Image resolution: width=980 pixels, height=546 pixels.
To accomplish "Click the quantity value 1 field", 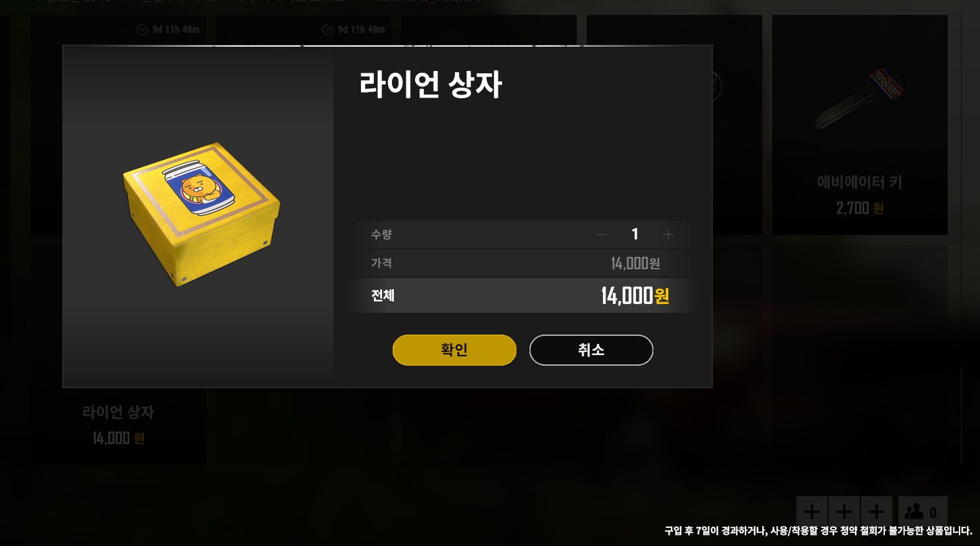I will click(x=635, y=234).
